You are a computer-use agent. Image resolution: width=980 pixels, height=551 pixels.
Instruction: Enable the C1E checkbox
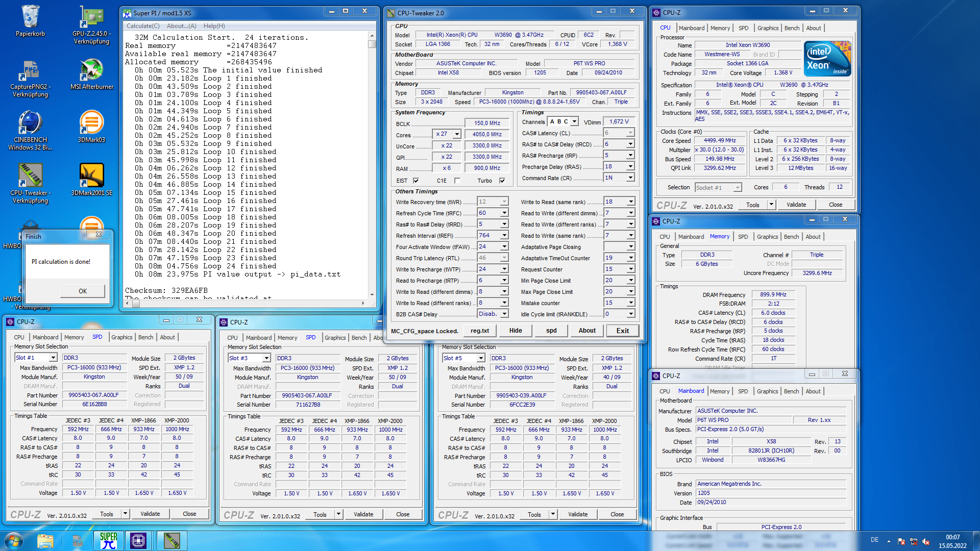(457, 181)
